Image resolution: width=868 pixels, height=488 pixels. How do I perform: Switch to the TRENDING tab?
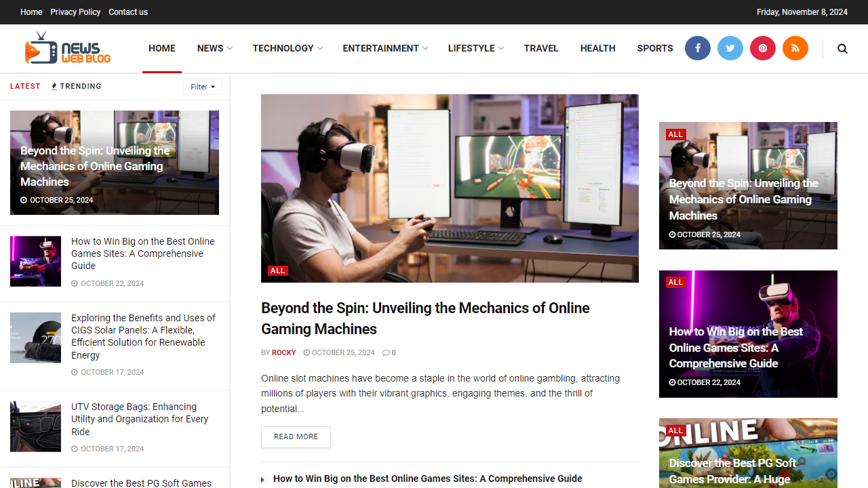point(75,86)
